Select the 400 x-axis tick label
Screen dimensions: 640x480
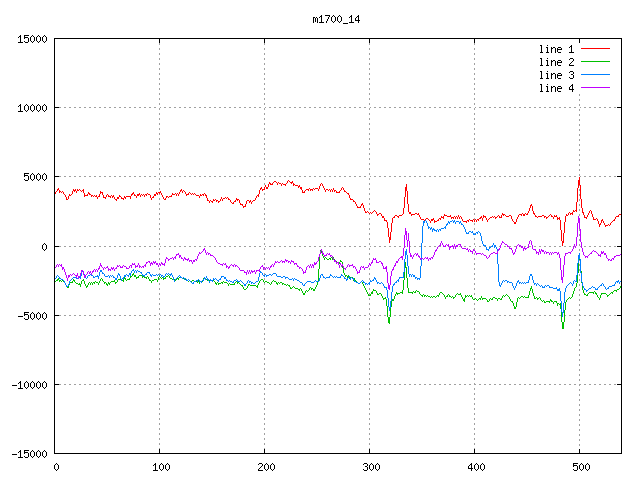(475, 467)
